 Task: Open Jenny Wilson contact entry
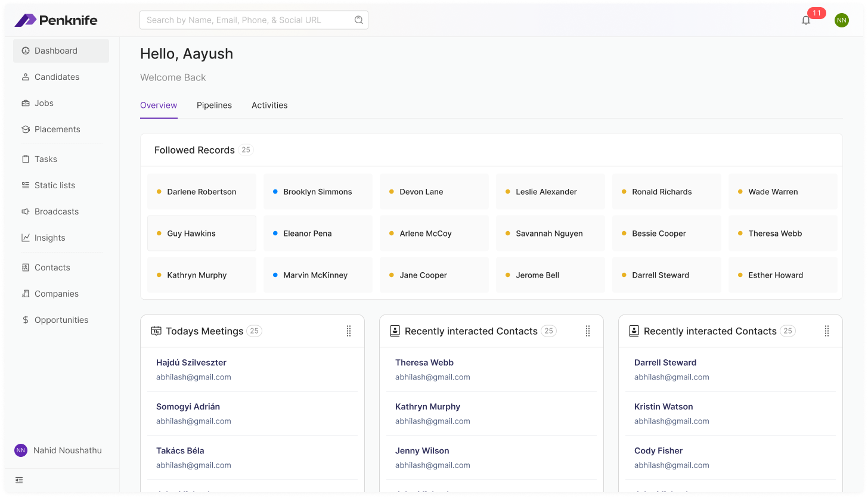tap(492, 457)
